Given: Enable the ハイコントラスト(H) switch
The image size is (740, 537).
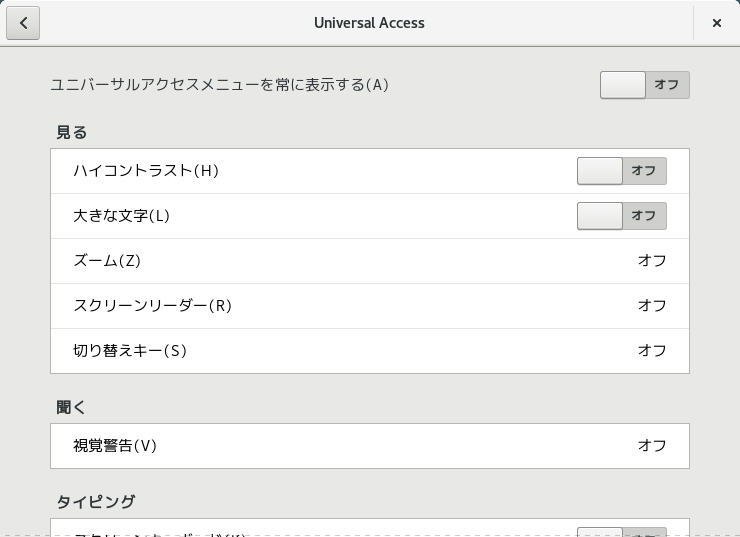Looking at the screenshot, I should [x=622, y=171].
